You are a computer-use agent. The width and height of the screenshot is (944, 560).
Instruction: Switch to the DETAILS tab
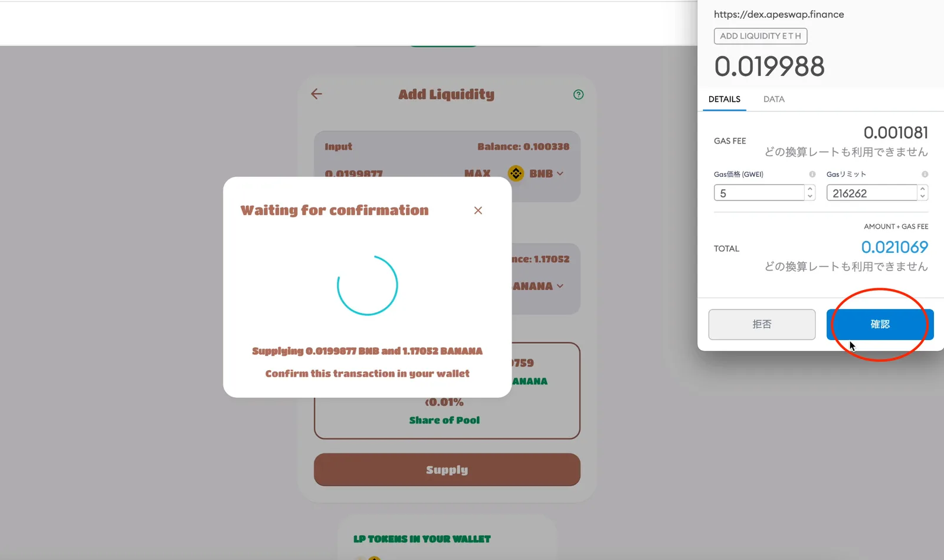click(724, 99)
